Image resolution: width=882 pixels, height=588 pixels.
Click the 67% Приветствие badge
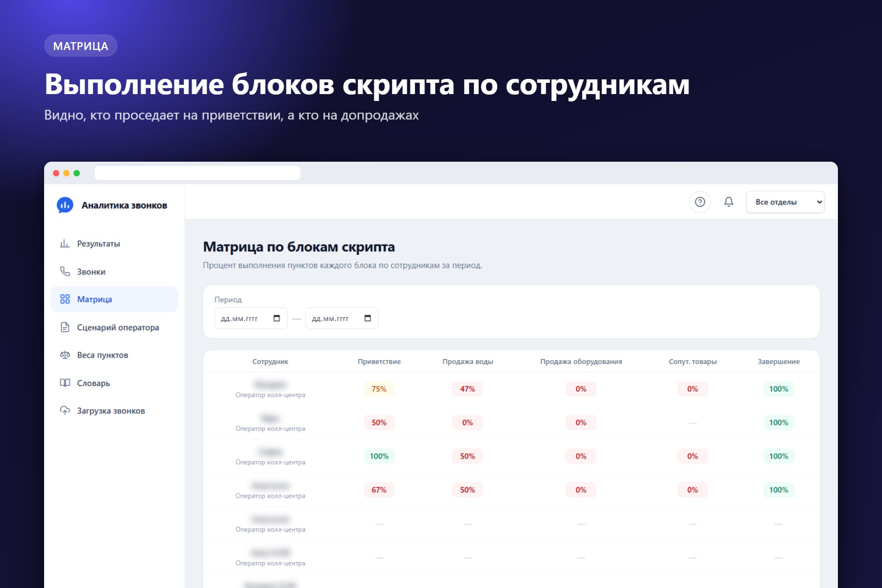(379, 490)
